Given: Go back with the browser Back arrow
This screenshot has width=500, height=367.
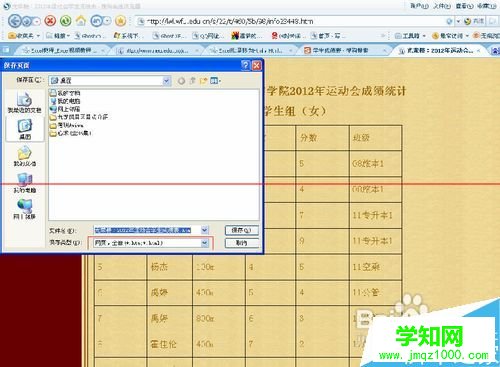Looking at the screenshot, I should [14, 21].
